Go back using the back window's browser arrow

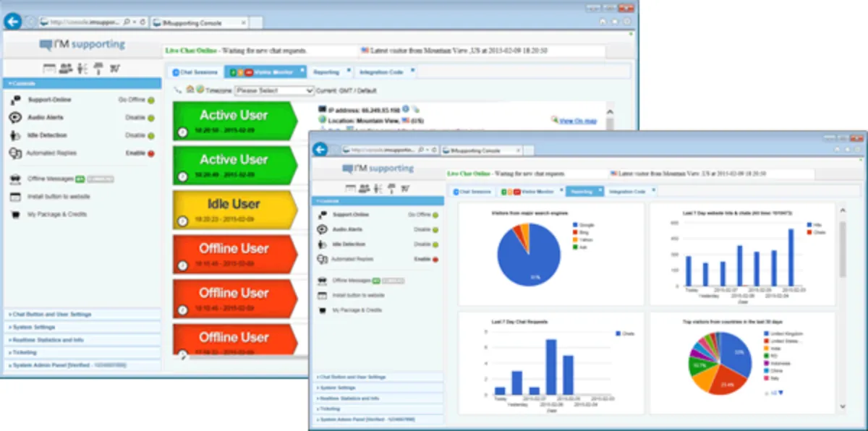[12, 22]
